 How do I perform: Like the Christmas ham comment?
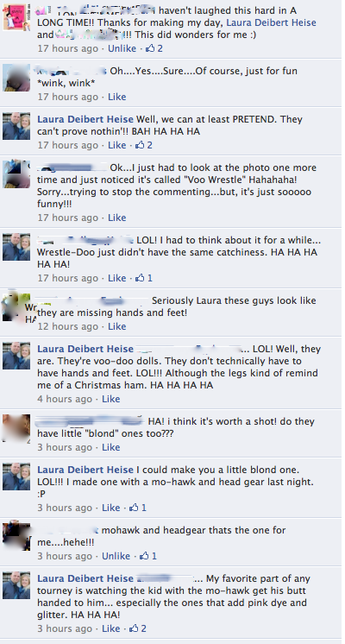click(110, 399)
